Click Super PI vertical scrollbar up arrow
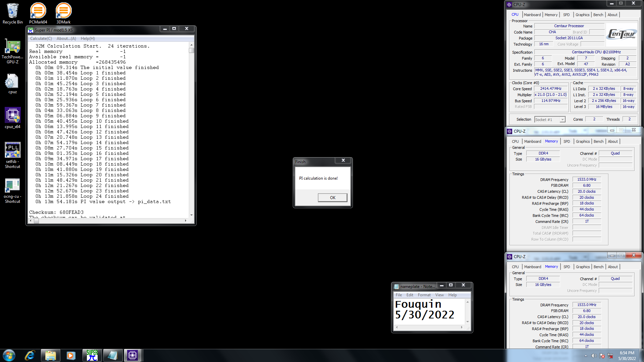 click(x=192, y=45)
